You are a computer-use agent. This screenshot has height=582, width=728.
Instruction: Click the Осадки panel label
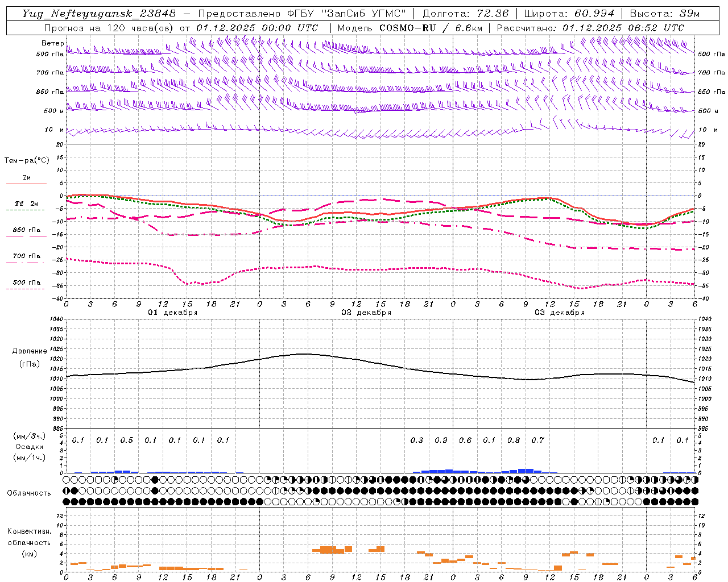click(30, 447)
